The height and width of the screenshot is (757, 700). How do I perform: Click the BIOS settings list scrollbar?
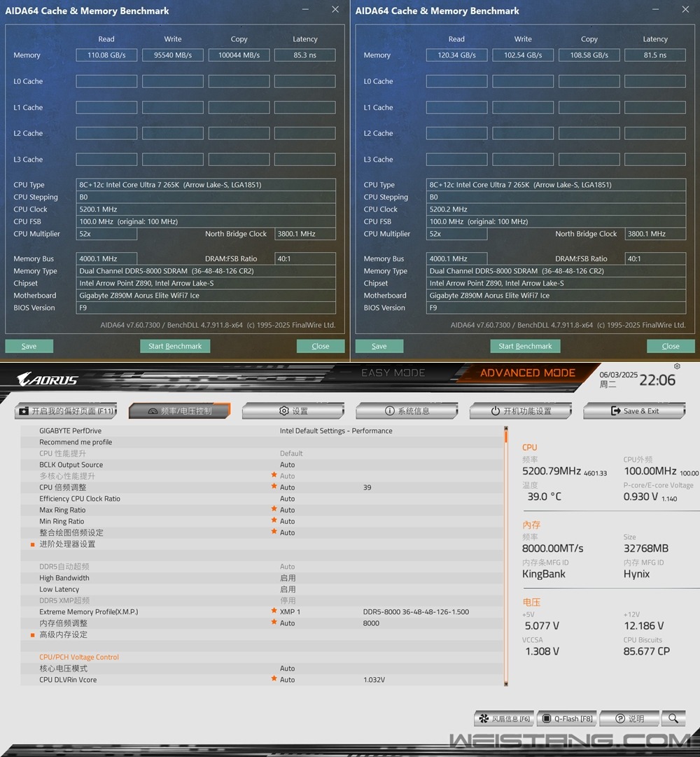[x=505, y=555]
